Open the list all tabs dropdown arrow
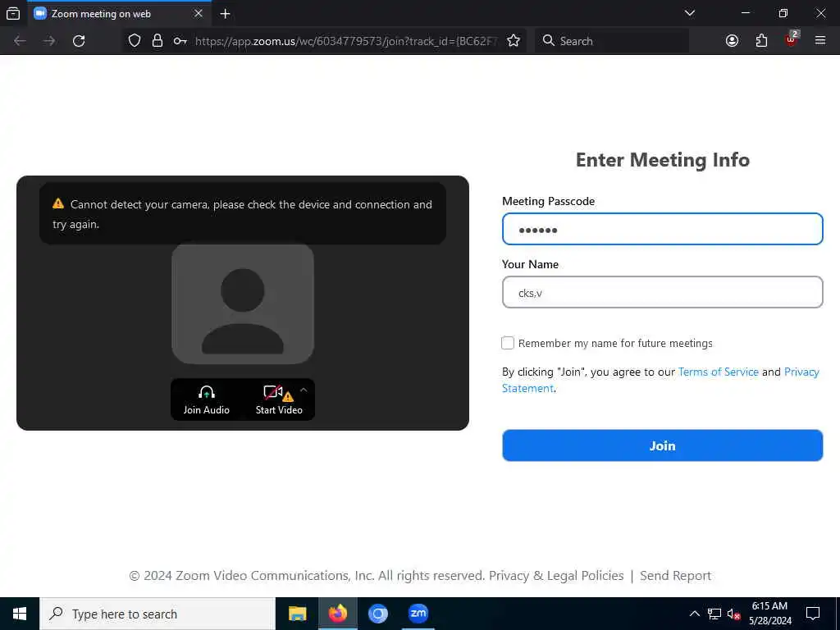 point(690,13)
